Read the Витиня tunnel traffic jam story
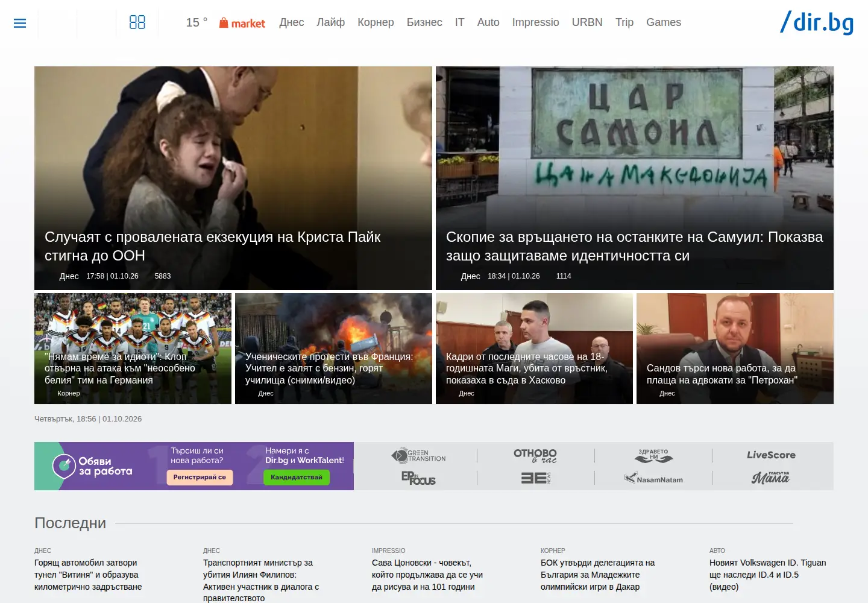 point(88,575)
